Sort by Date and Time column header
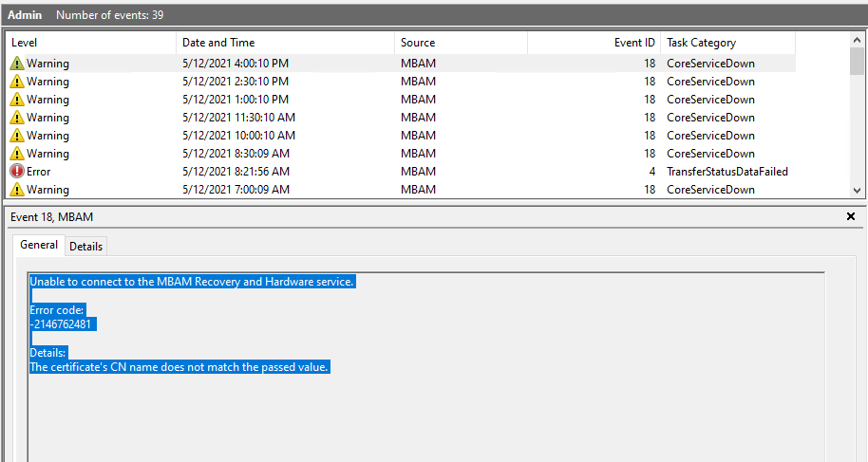Viewport: 868px width, 462px height. [285, 43]
